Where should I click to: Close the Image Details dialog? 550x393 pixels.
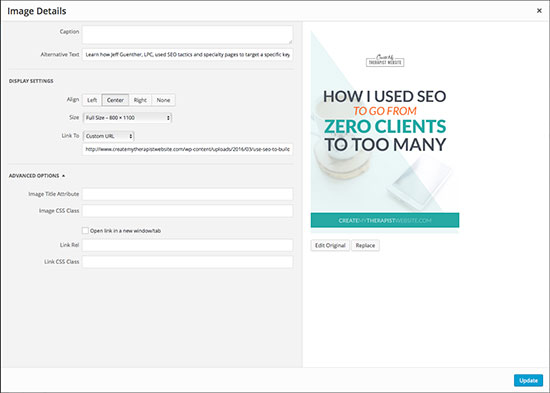(x=539, y=11)
